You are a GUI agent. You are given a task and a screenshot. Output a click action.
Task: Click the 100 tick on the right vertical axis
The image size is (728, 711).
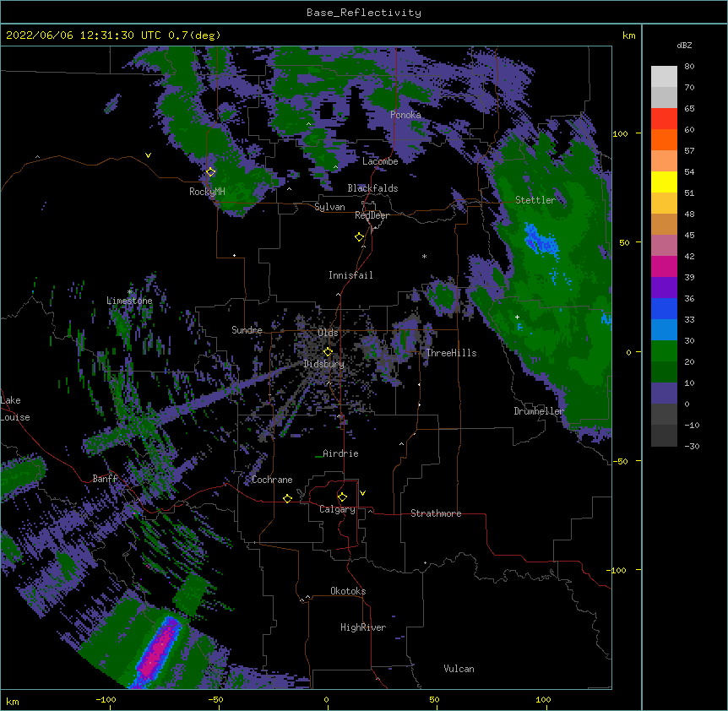tap(620, 133)
